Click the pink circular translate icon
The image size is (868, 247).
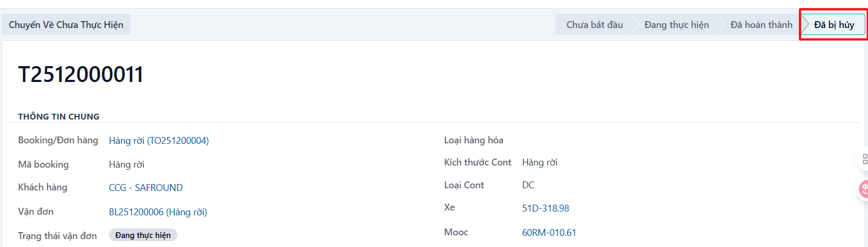[864, 189]
